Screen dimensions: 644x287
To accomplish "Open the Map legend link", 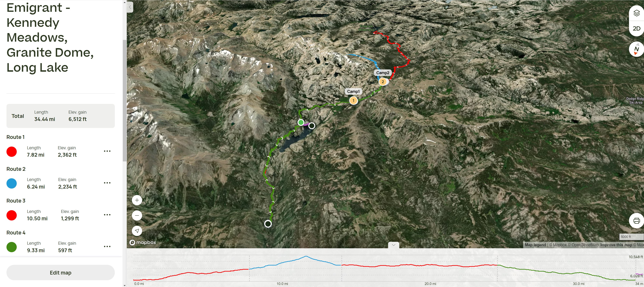I will point(535,245).
